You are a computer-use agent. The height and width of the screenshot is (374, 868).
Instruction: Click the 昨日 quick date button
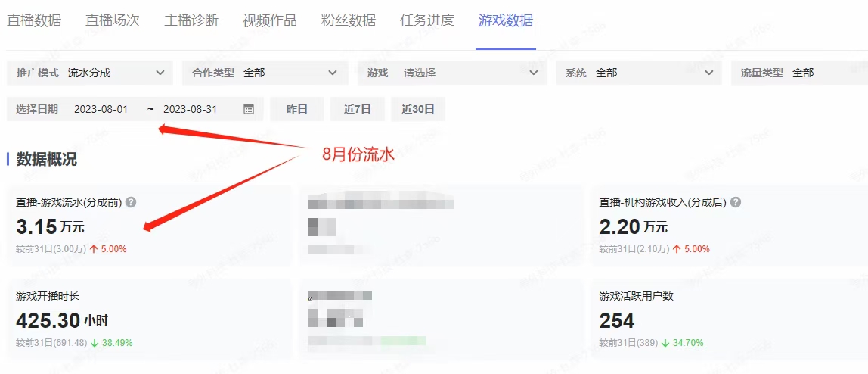click(297, 109)
